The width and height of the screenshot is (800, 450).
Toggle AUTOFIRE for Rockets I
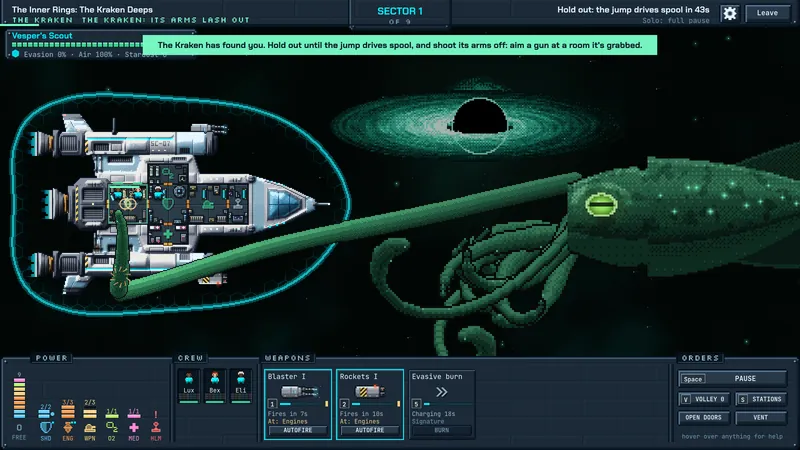click(370, 431)
